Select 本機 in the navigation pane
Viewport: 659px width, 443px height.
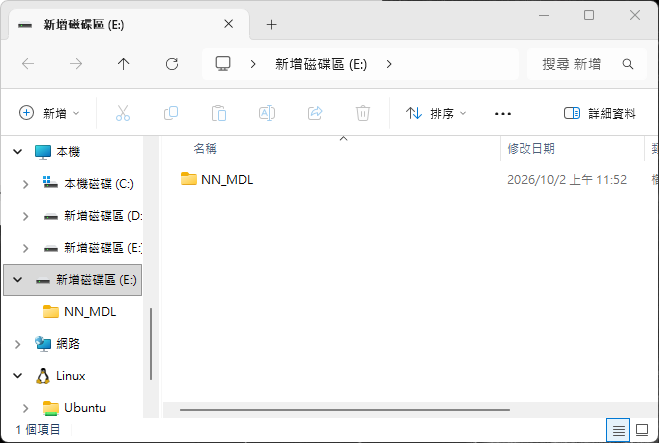pos(68,151)
